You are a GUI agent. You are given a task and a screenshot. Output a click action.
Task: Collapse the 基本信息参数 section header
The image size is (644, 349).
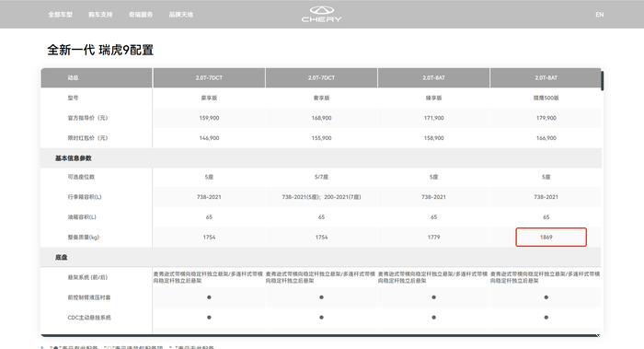click(321, 158)
